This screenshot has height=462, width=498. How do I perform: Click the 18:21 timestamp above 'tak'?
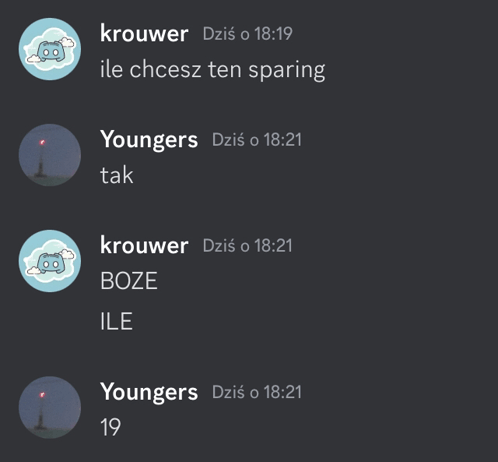(x=257, y=140)
